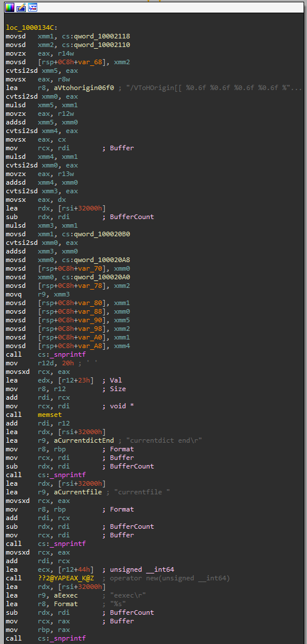Click the edit node text pencil icon
This screenshot has width=307, height=644.
[x=21, y=7]
